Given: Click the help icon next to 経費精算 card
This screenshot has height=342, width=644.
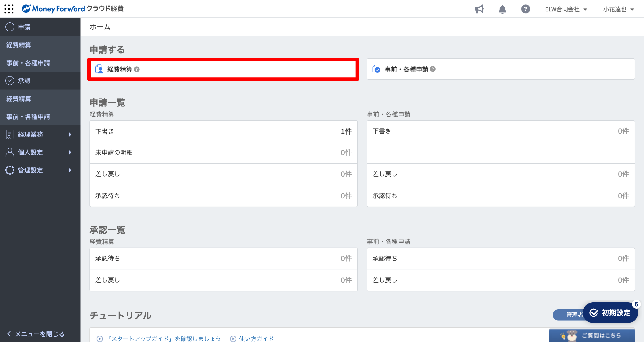Looking at the screenshot, I should pyautogui.click(x=137, y=69).
